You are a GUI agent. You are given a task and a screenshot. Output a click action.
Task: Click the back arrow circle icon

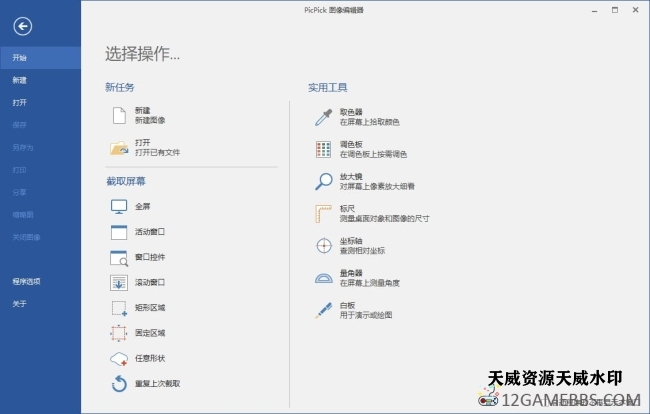[22, 27]
